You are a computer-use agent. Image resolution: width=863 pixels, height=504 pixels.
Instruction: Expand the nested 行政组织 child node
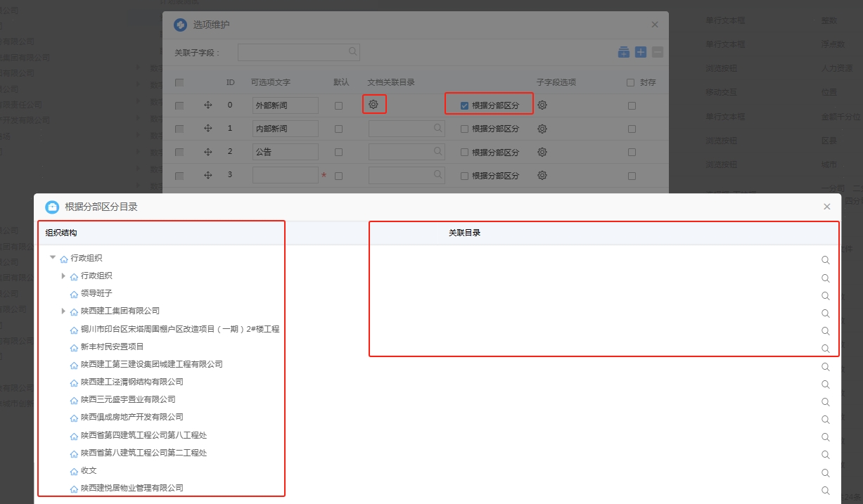[x=63, y=276]
